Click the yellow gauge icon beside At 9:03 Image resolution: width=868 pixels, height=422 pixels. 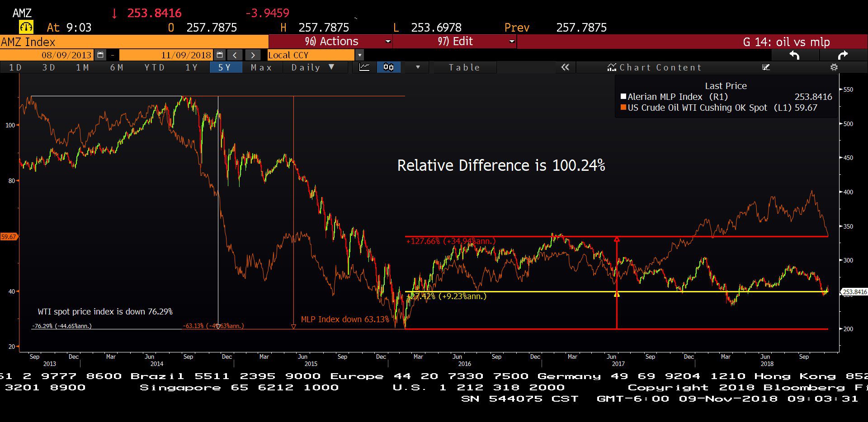click(x=26, y=27)
